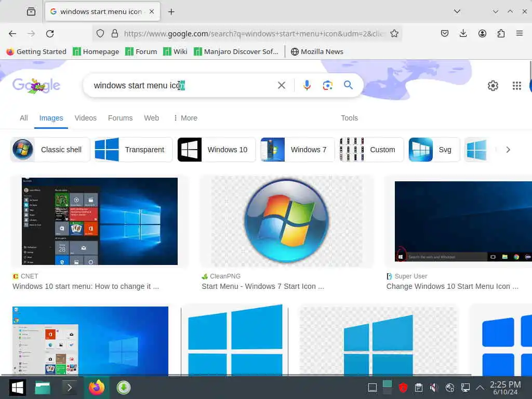Show hidden system tray icons

(480, 388)
